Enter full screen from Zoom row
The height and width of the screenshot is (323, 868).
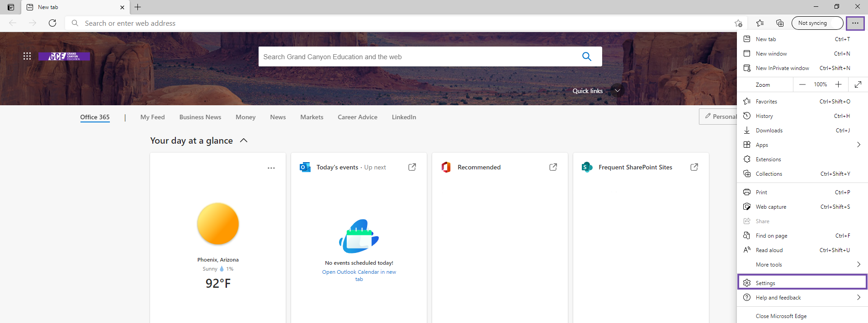click(858, 84)
